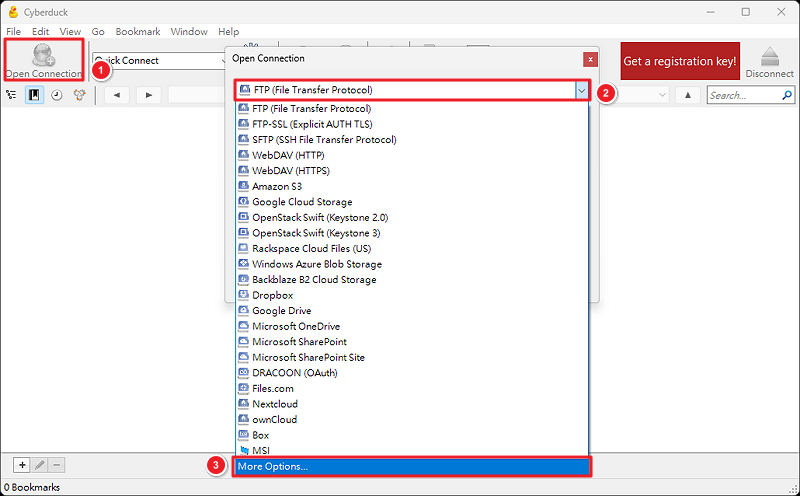
Task: Open the File menu
Action: [14, 32]
